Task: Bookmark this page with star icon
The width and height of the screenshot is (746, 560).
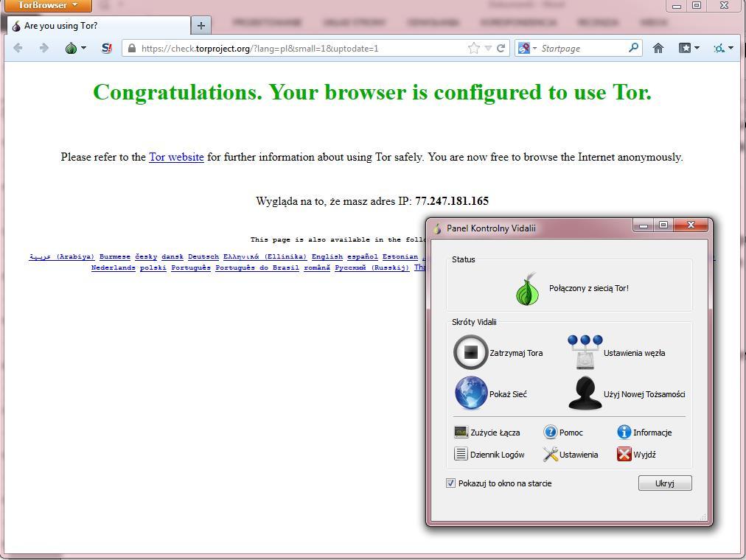Action: click(x=474, y=48)
